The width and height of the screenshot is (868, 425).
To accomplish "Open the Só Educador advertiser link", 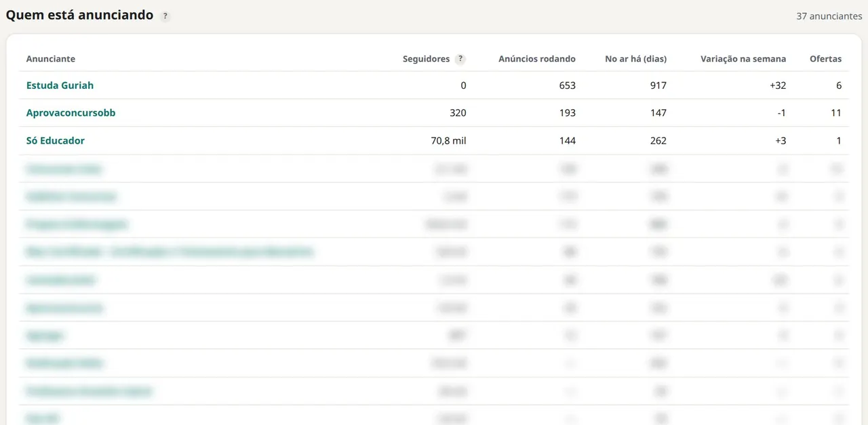I will point(56,141).
